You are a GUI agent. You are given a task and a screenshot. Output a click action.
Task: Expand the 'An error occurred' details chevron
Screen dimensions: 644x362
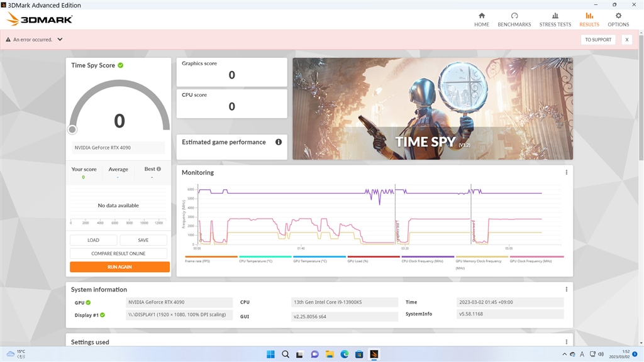pyautogui.click(x=60, y=40)
